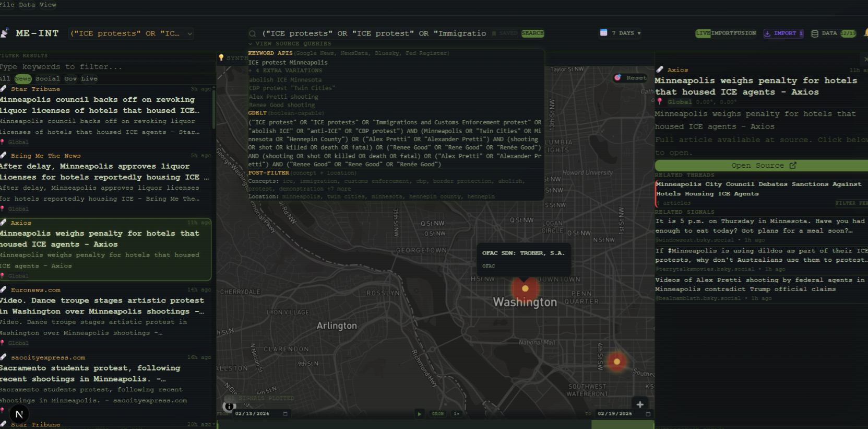Select Axios hotels penalty article in list
This screenshot has height=429, width=868.
tap(106, 249)
